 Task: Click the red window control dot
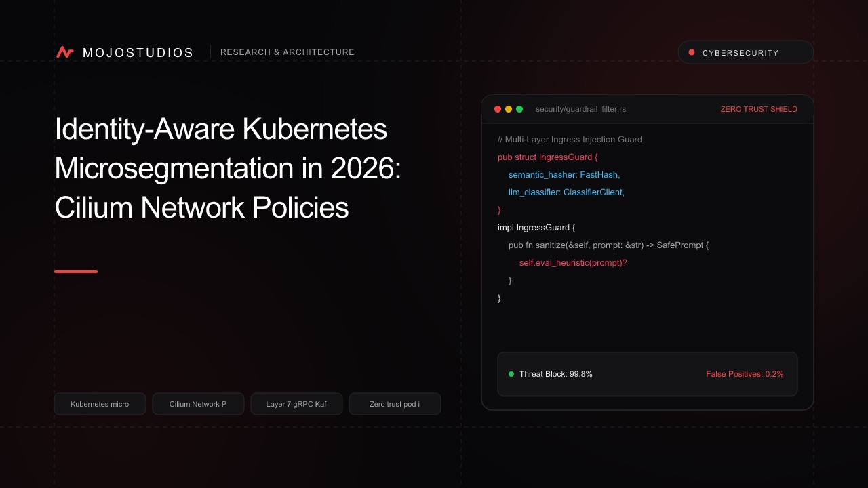498,109
